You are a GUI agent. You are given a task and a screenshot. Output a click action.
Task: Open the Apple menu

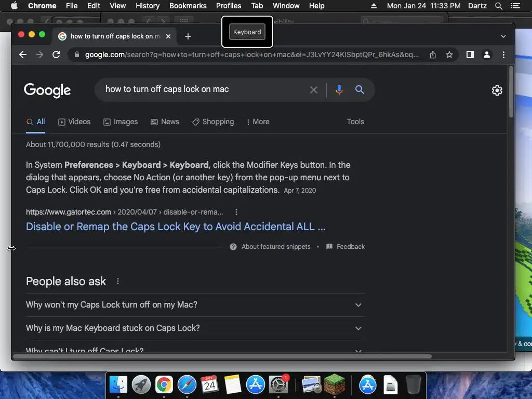(x=14, y=6)
